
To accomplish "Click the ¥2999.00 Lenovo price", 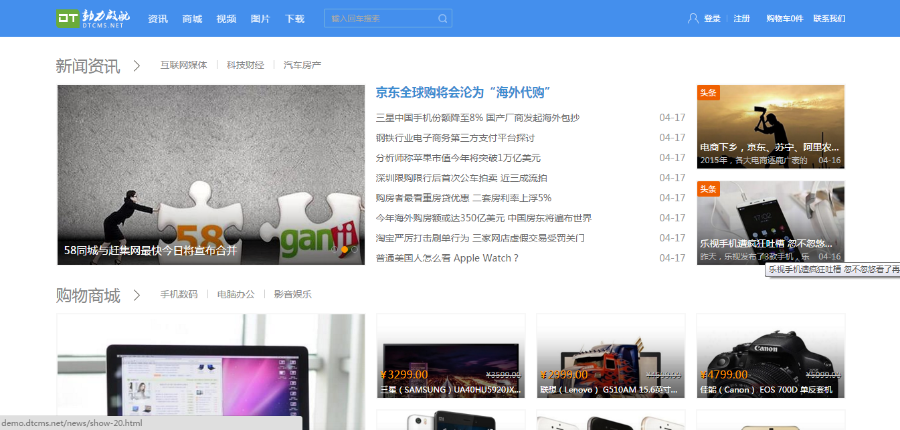I will [x=564, y=375].
